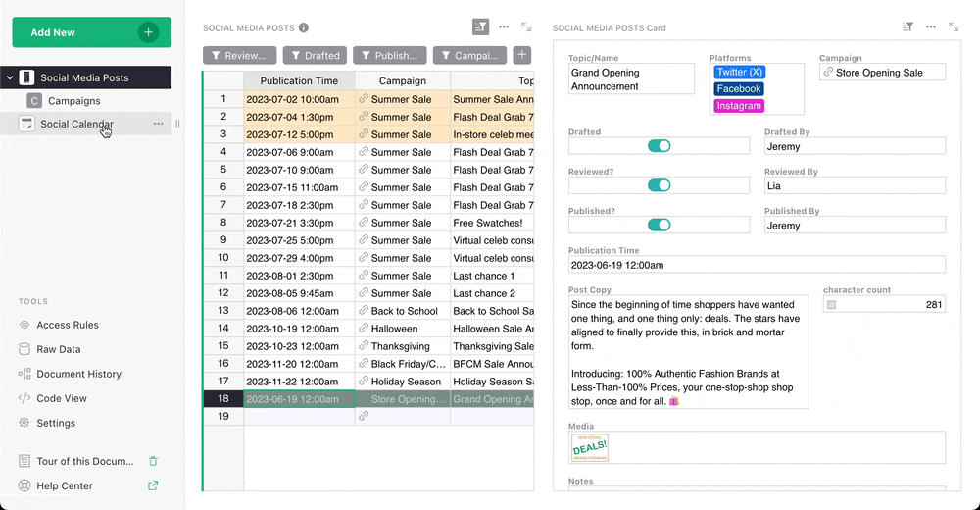980x510 pixels.
Task: Click the external link icon beside Help Center
Action: click(153, 485)
